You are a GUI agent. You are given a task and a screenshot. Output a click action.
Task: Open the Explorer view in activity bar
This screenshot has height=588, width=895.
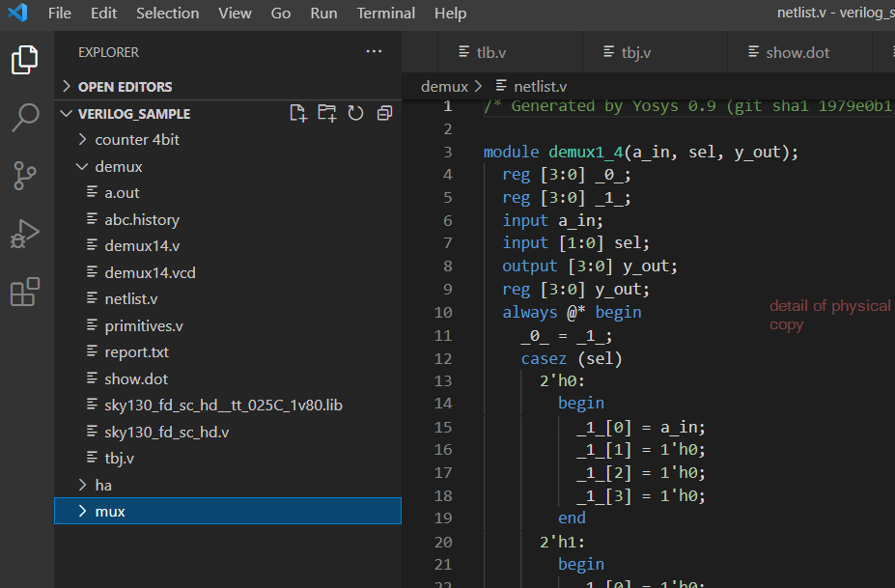click(x=24, y=60)
